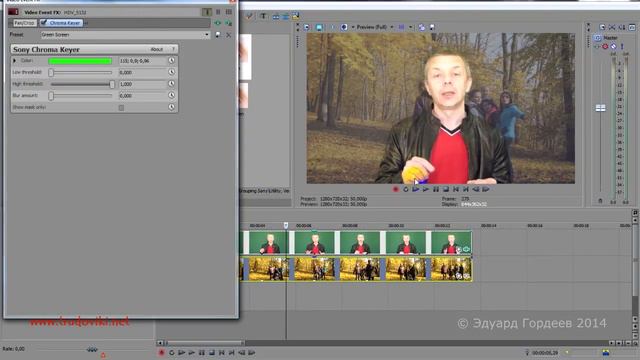Click Pause under the preview window

click(x=436, y=189)
